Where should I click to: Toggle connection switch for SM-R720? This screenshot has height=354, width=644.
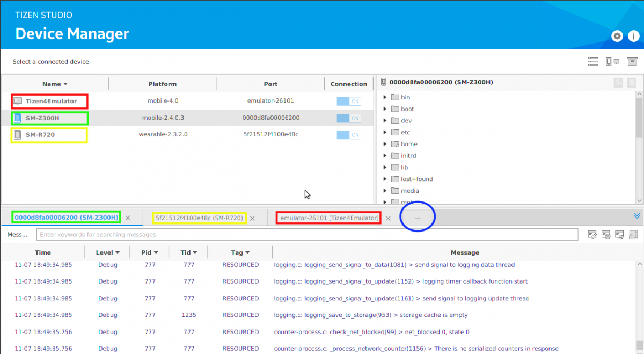pos(348,135)
